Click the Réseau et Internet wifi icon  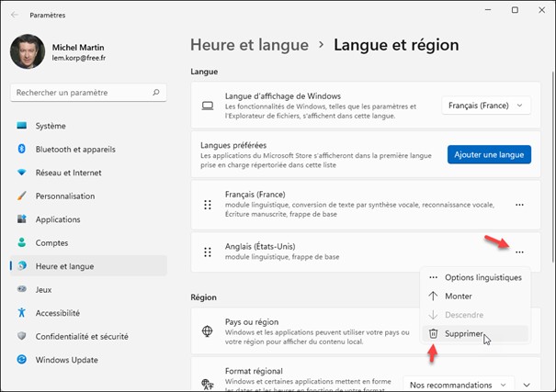[x=22, y=173]
